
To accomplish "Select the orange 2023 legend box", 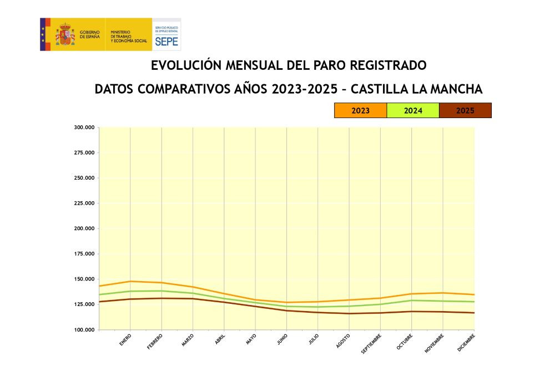I will pos(360,110).
